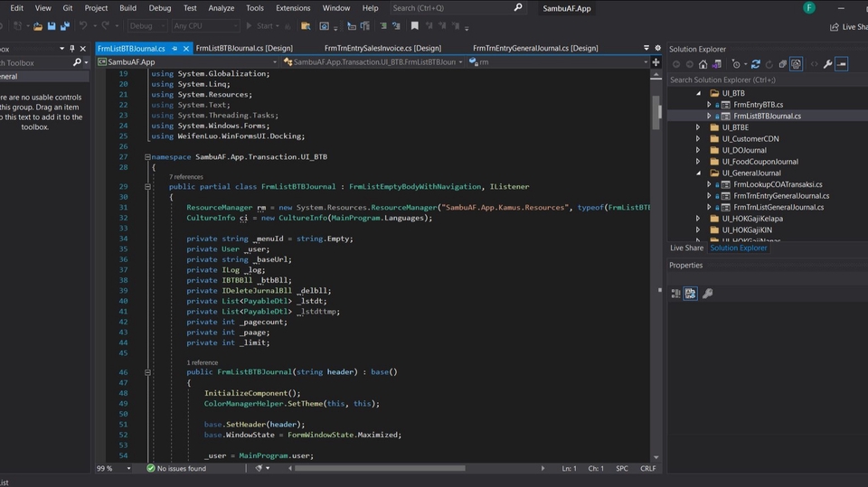Click the Start debugging button
The height and width of the screenshot is (487, 868).
click(x=261, y=26)
